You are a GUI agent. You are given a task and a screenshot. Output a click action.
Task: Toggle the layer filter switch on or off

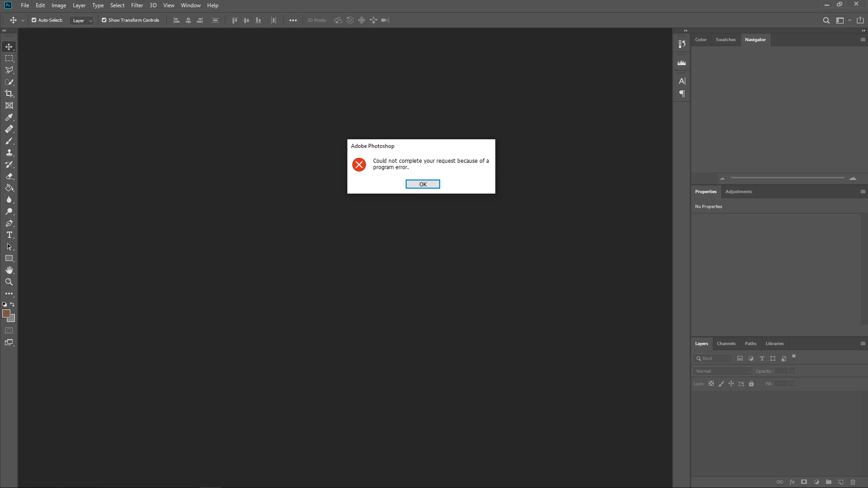pyautogui.click(x=794, y=357)
